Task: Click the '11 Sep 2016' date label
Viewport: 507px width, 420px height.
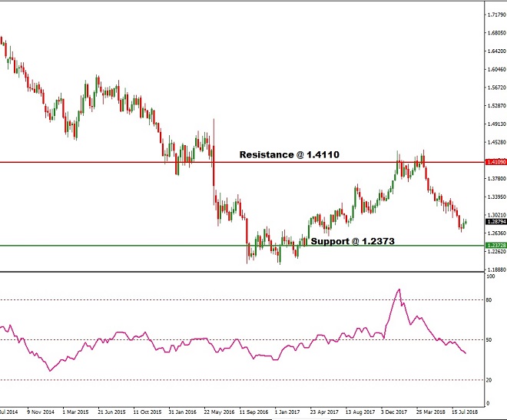Action: pyautogui.click(x=253, y=412)
